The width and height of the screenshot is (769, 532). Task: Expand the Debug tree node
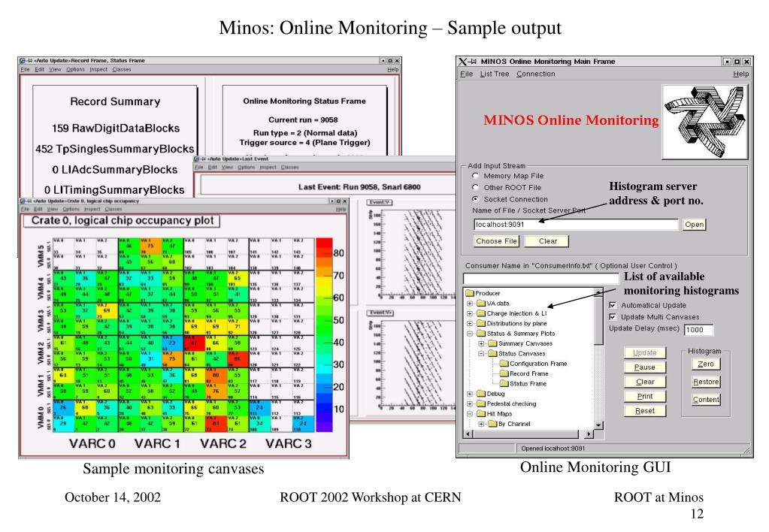(470, 394)
